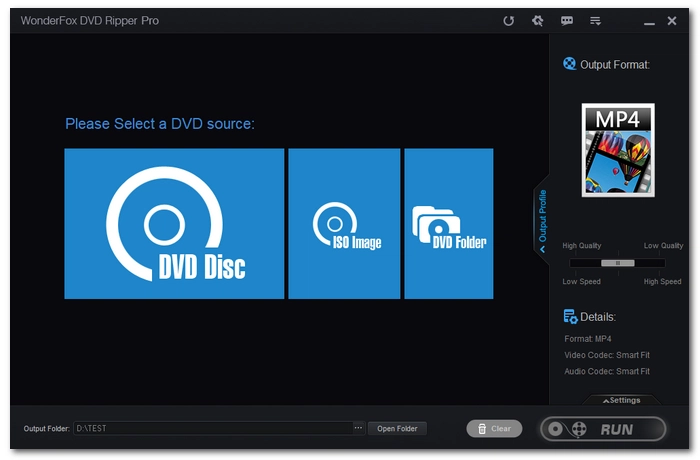Click the Details document gear icon
The image size is (700, 460).
[x=570, y=317]
